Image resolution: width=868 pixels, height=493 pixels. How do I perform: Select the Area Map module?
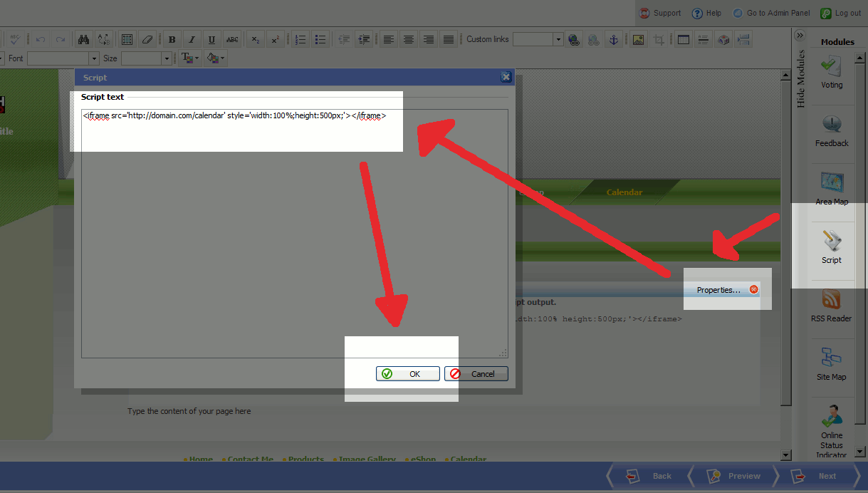tap(832, 189)
